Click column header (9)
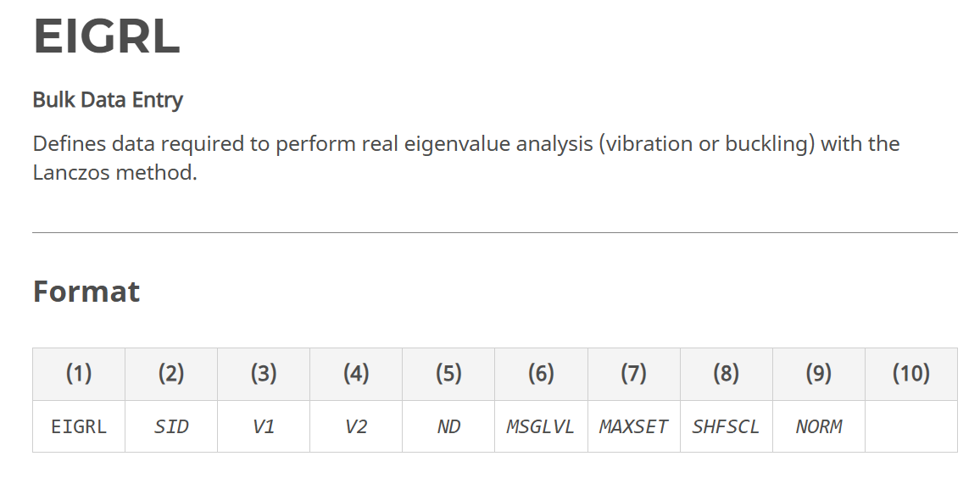This screenshot has width=980, height=484. coord(819,374)
